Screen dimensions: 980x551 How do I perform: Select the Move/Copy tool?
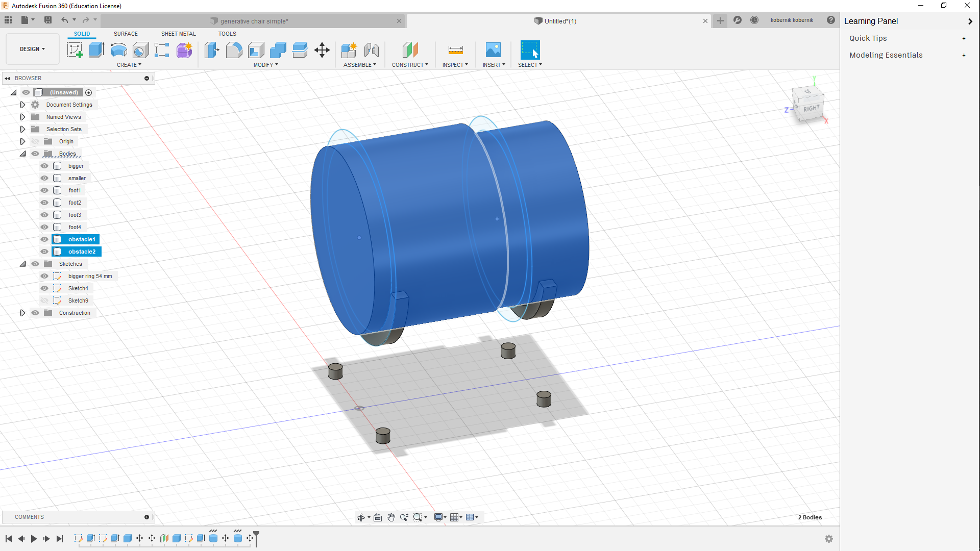322,50
